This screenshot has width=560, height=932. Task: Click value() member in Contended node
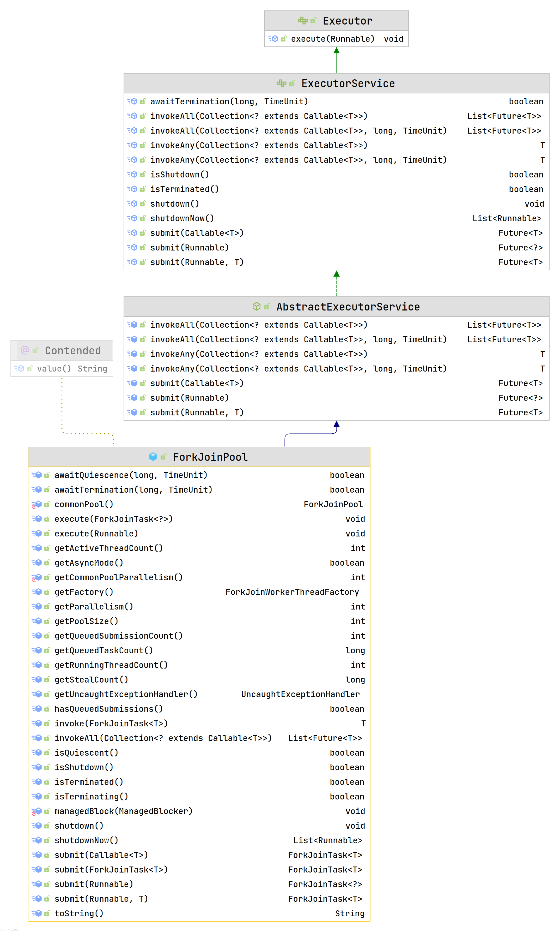(x=54, y=369)
